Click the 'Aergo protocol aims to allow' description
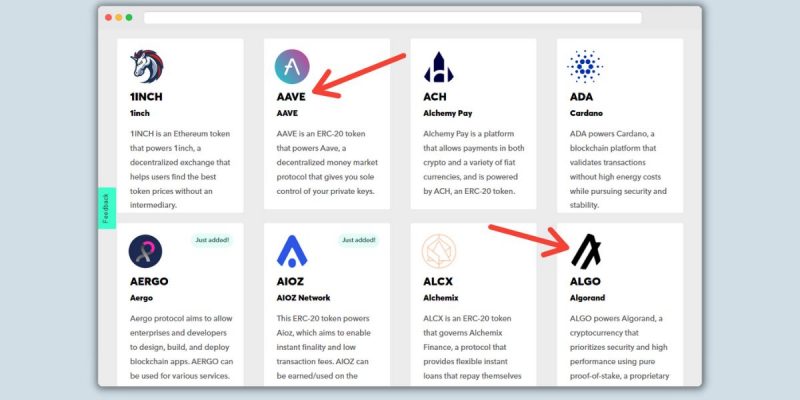 (181, 347)
